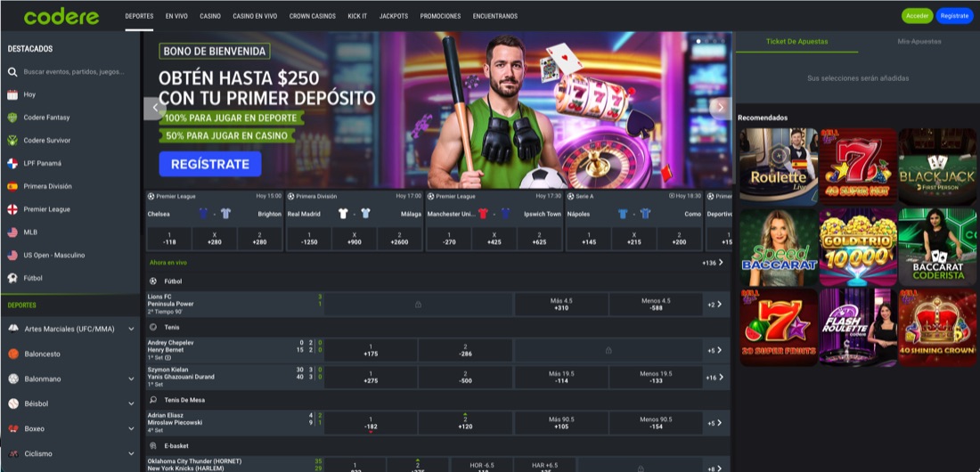The width and height of the screenshot is (980, 472).
Task: Open Blackjack First Person thumbnail
Action: coord(937,167)
